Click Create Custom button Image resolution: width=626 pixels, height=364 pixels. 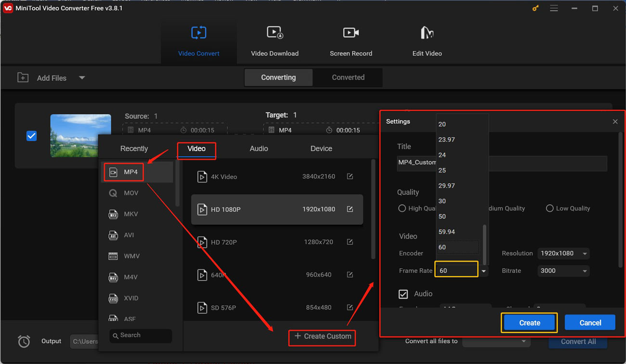tap(322, 337)
